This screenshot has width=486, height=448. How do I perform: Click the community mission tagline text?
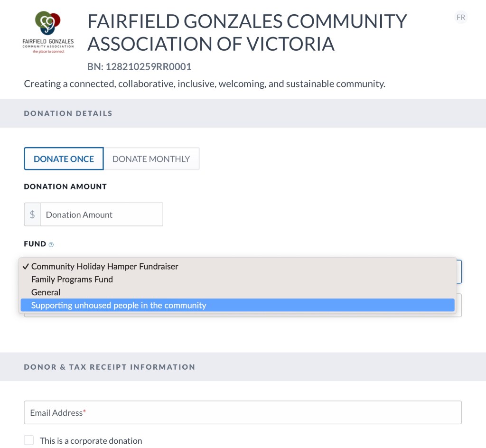click(204, 84)
